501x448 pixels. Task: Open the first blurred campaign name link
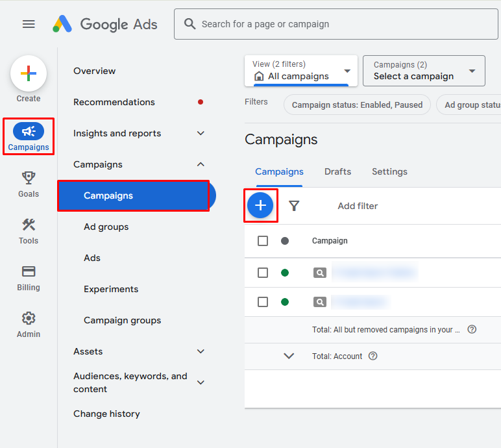(x=375, y=272)
